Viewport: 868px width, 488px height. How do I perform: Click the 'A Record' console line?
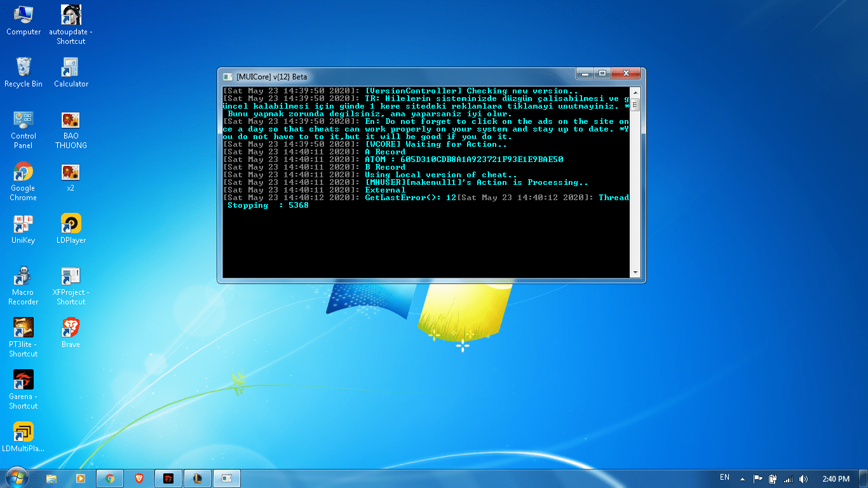click(x=385, y=152)
